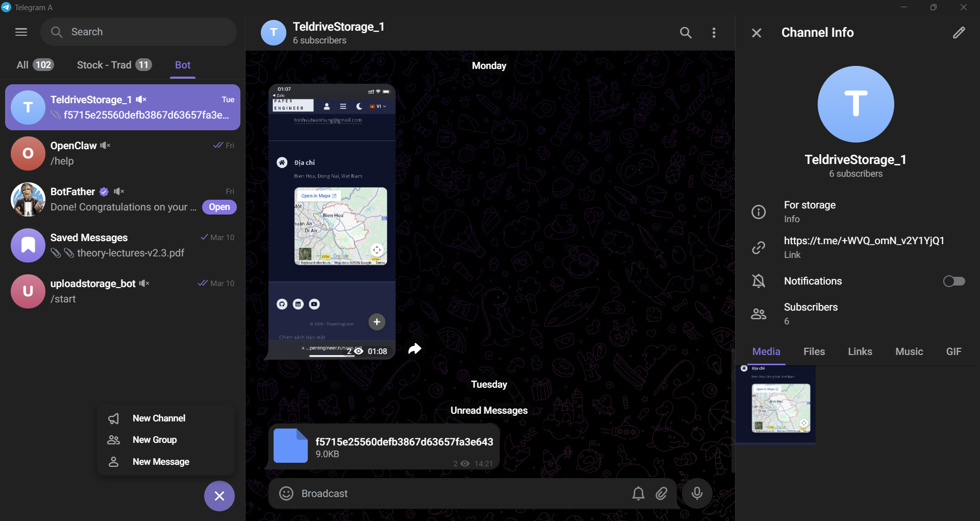980x521 pixels.
Task: Choose New Group from the menu
Action: tap(155, 440)
